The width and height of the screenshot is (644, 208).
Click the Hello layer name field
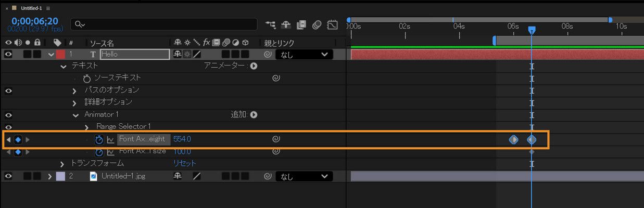(x=135, y=54)
